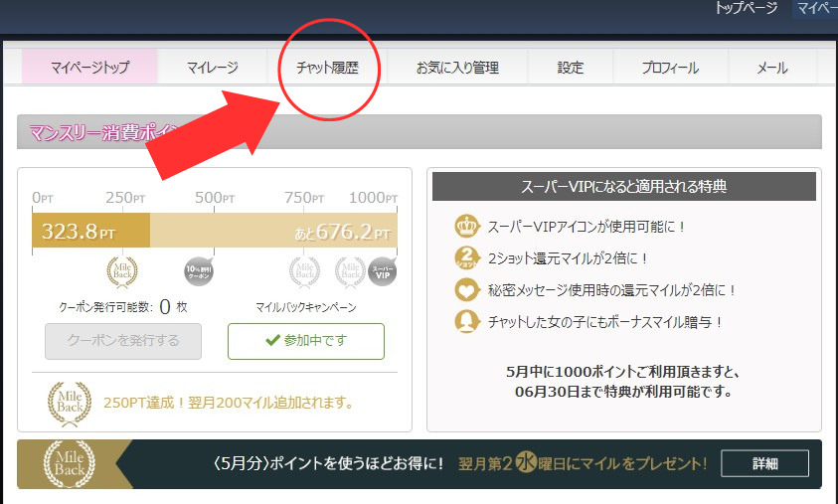838x504 pixels.
Task: Switch to the マイレージ tab
Action: [212, 68]
